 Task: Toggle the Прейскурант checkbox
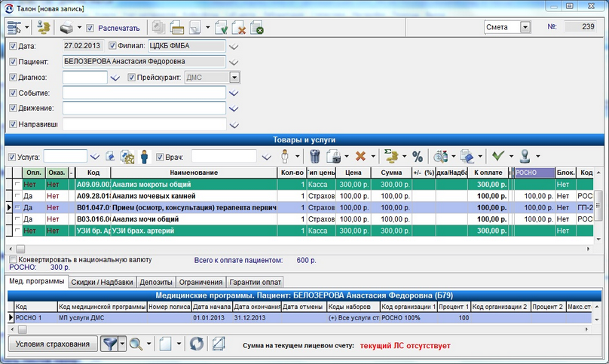pos(131,78)
